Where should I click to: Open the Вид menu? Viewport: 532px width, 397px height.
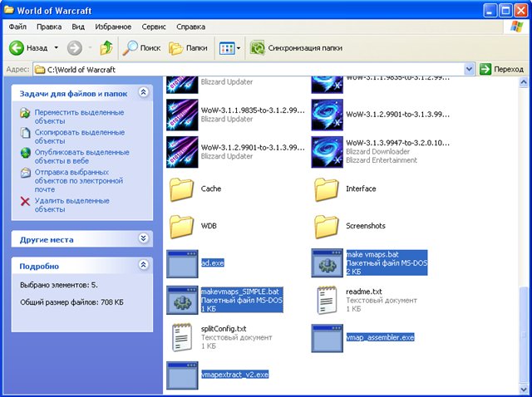pyautogui.click(x=78, y=27)
